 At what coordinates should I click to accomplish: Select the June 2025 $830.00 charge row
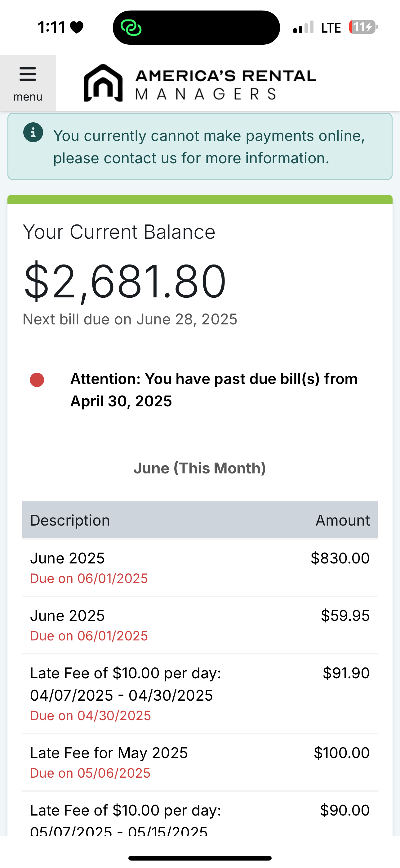coord(200,568)
